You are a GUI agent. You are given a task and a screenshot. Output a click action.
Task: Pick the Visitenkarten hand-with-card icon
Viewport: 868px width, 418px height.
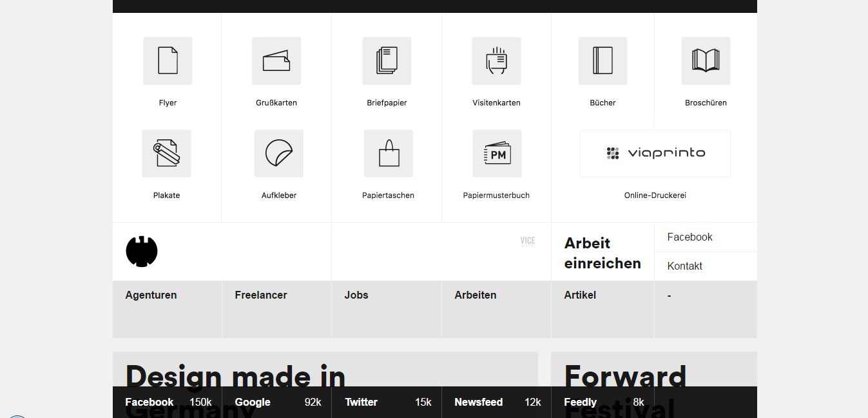click(x=496, y=61)
